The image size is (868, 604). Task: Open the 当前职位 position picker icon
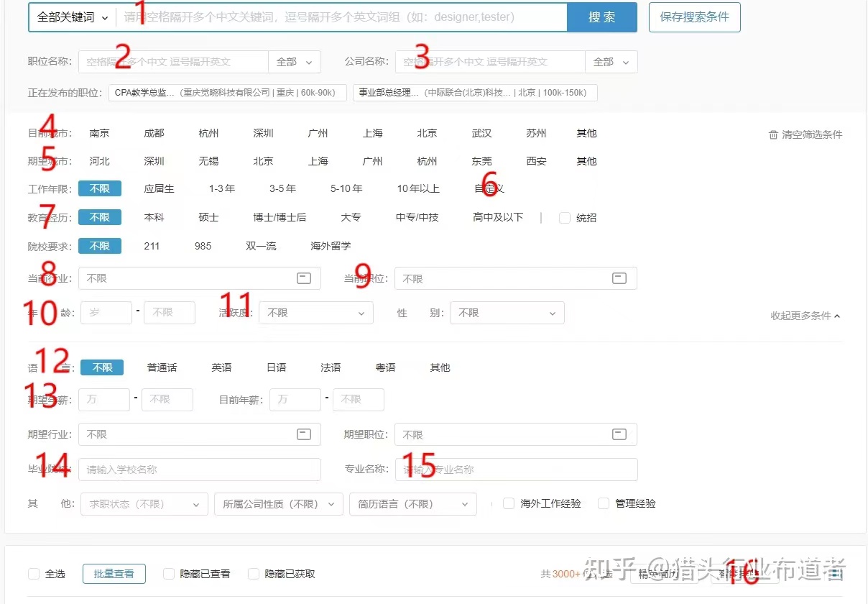click(x=619, y=278)
